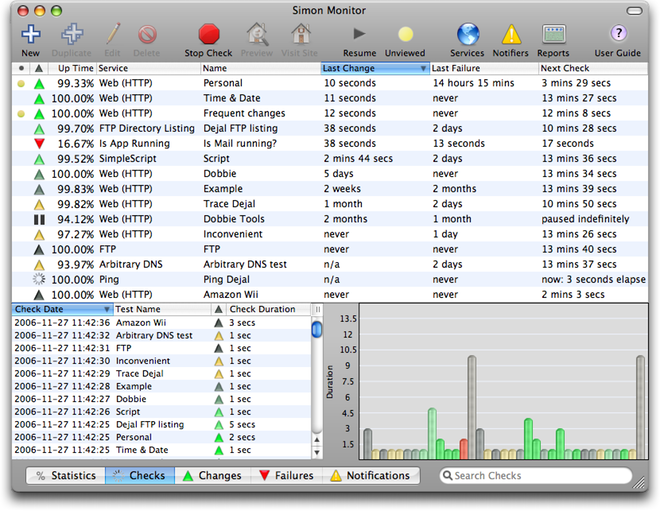
Task: Click the Resume play icon
Action: (x=359, y=34)
